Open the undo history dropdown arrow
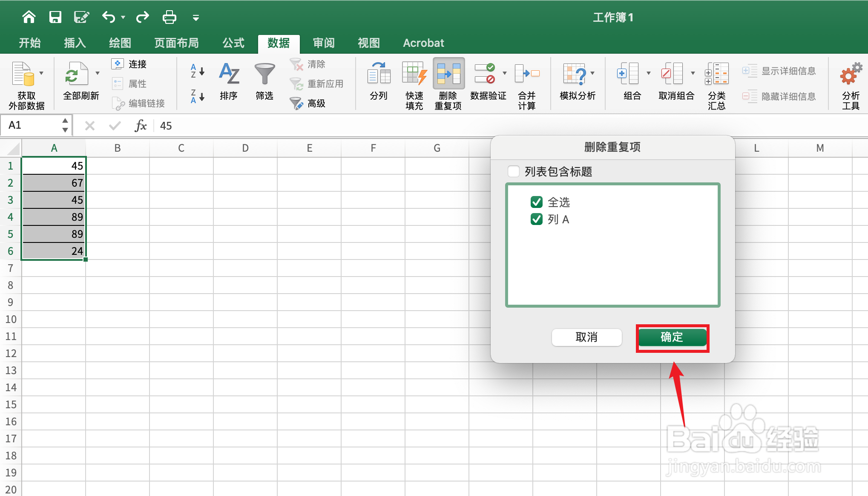This screenshot has width=868, height=496. pyautogui.click(x=123, y=17)
